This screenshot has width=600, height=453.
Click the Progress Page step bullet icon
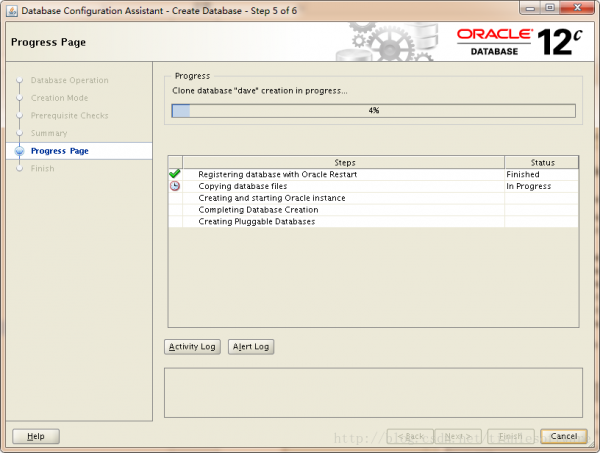pos(20,151)
